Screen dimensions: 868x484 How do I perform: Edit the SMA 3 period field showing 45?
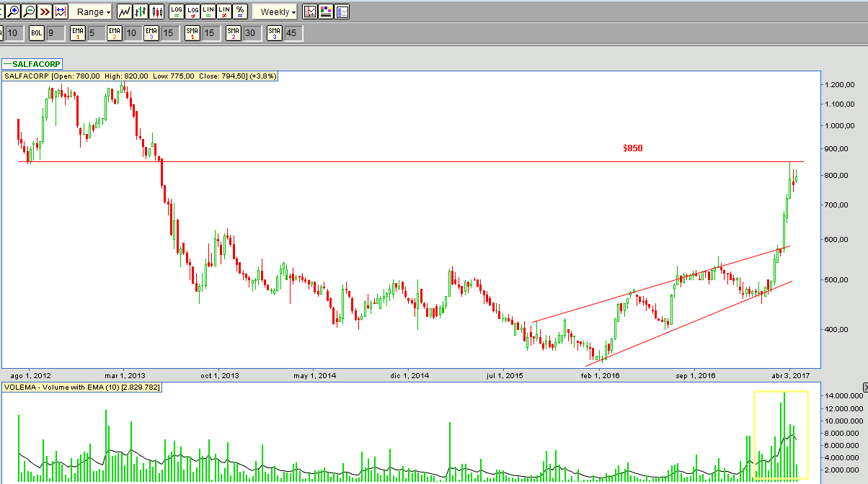(292, 32)
